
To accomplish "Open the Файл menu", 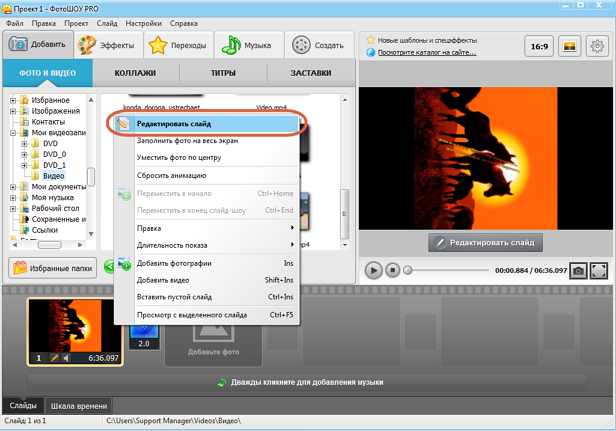I will [x=15, y=23].
